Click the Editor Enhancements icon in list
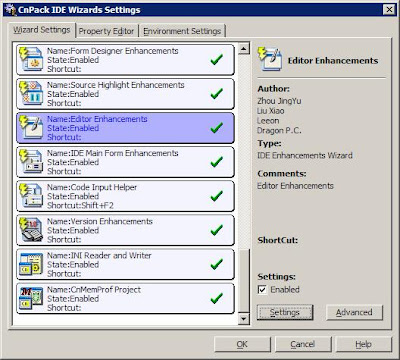Image resolution: width=400 pixels, height=360 pixels. [x=31, y=127]
